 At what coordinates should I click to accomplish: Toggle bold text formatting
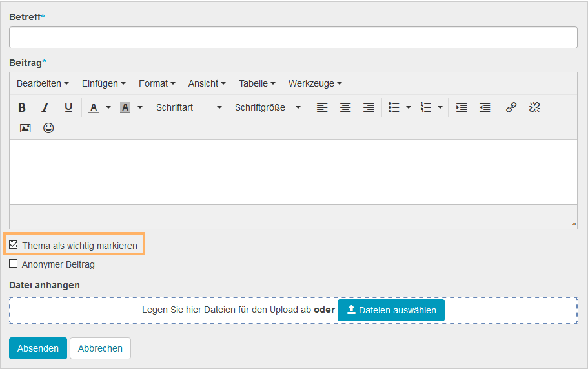coord(22,107)
